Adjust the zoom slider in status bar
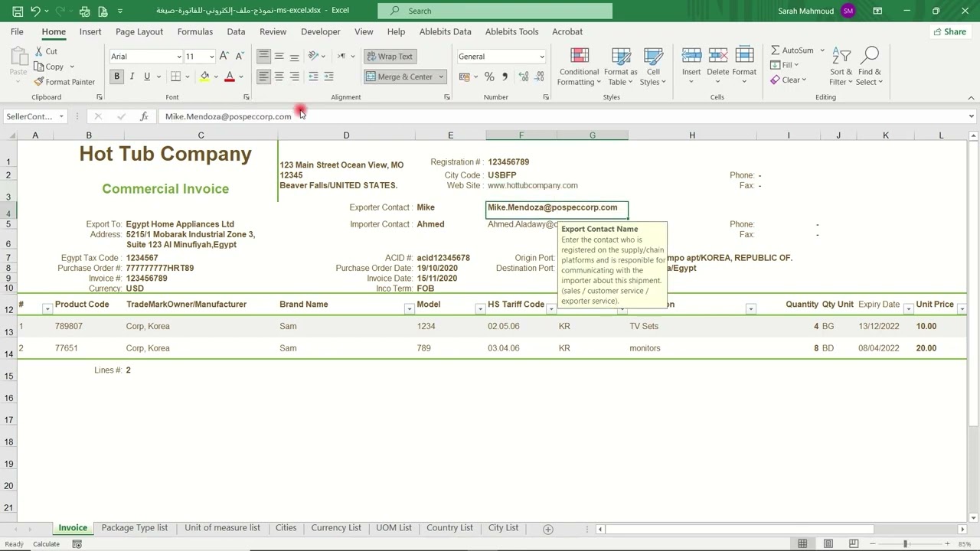The height and width of the screenshot is (551, 980). [905, 544]
